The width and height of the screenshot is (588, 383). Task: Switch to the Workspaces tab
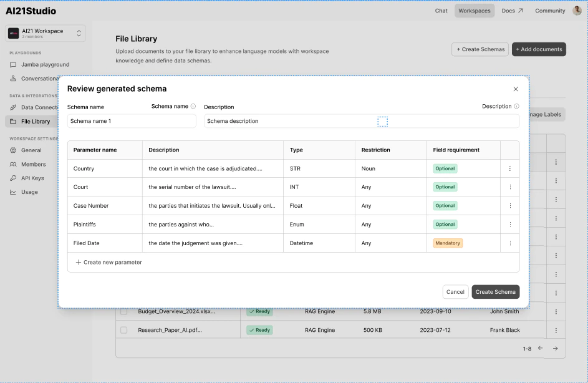[474, 11]
